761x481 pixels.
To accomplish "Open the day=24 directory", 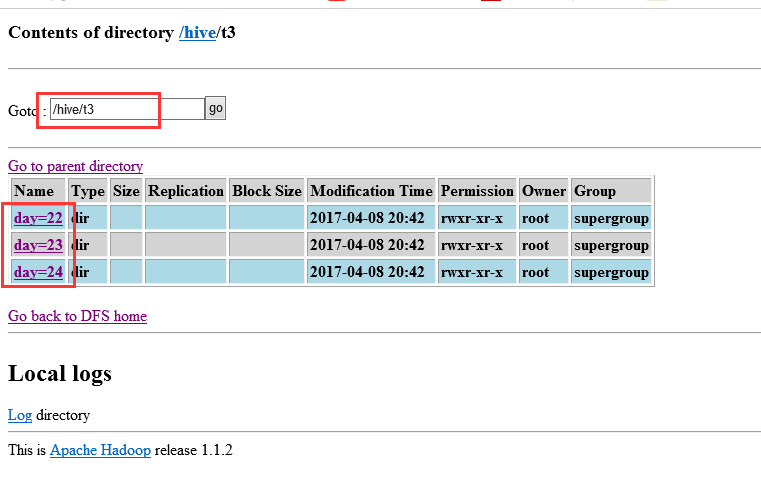I will coord(38,272).
